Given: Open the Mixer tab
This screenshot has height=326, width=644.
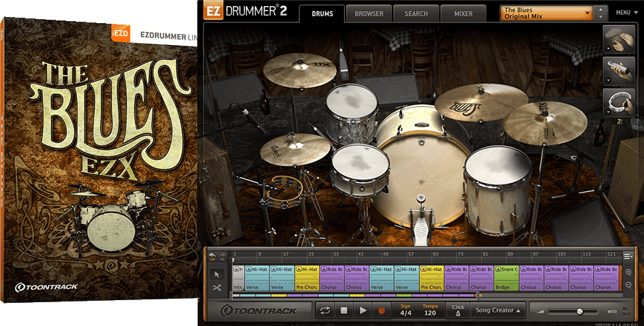Looking at the screenshot, I should [x=463, y=14].
